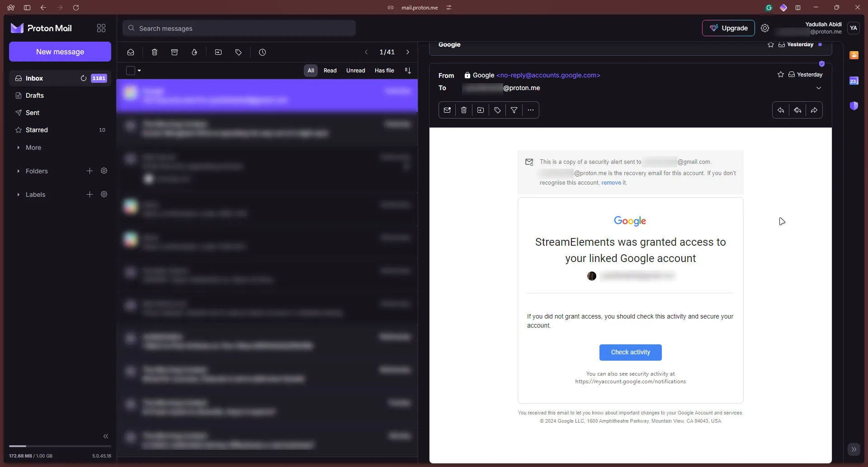Screen dimensions: 868x467
Task: Toggle the select-all messages checkbox
Action: click(130, 71)
